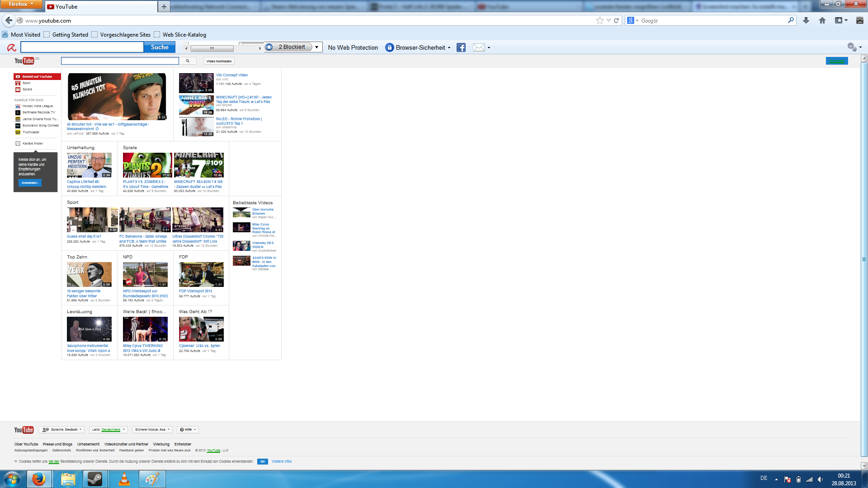Open Web Slice-Katalog bookmark

tap(180, 35)
